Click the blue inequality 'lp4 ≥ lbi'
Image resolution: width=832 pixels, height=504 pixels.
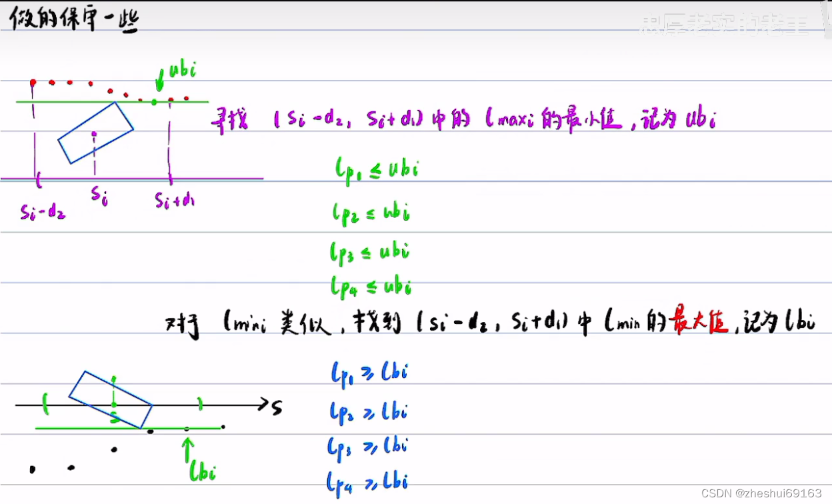[x=367, y=481]
